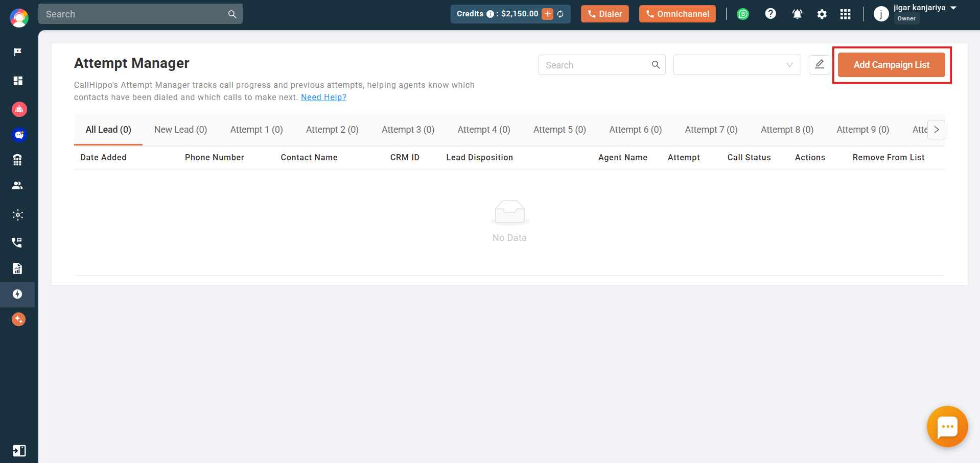The height and width of the screenshot is (463, 980).
Task: Click the Agent Name column header
Action: (623, 157)
